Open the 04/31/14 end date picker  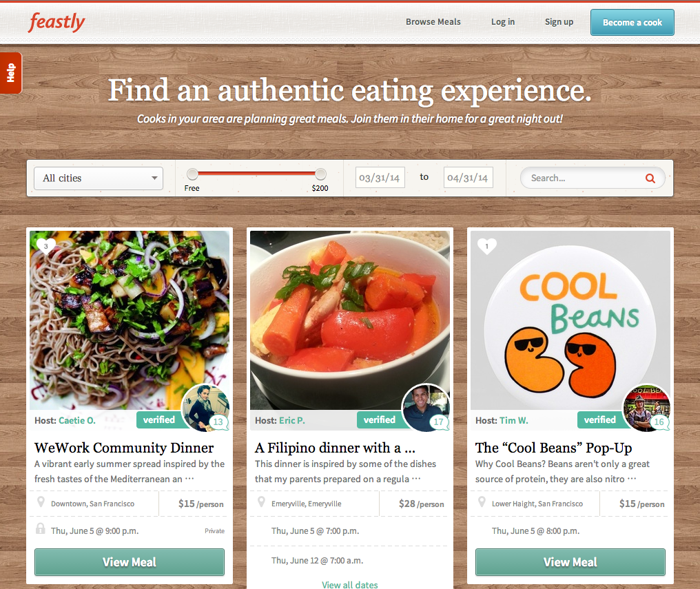coord(468,178)
